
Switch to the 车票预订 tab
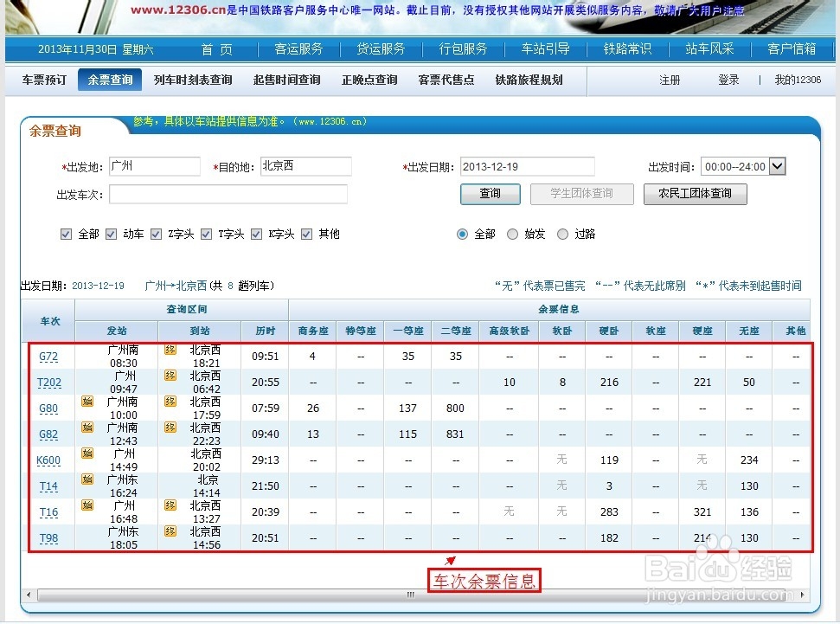click(44, 80)
